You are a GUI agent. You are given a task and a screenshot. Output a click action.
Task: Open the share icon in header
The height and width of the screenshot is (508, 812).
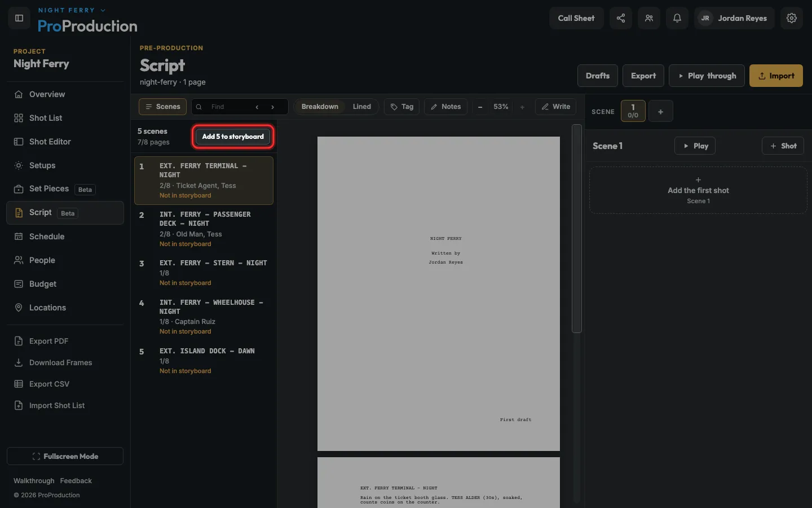click(621, 18)
